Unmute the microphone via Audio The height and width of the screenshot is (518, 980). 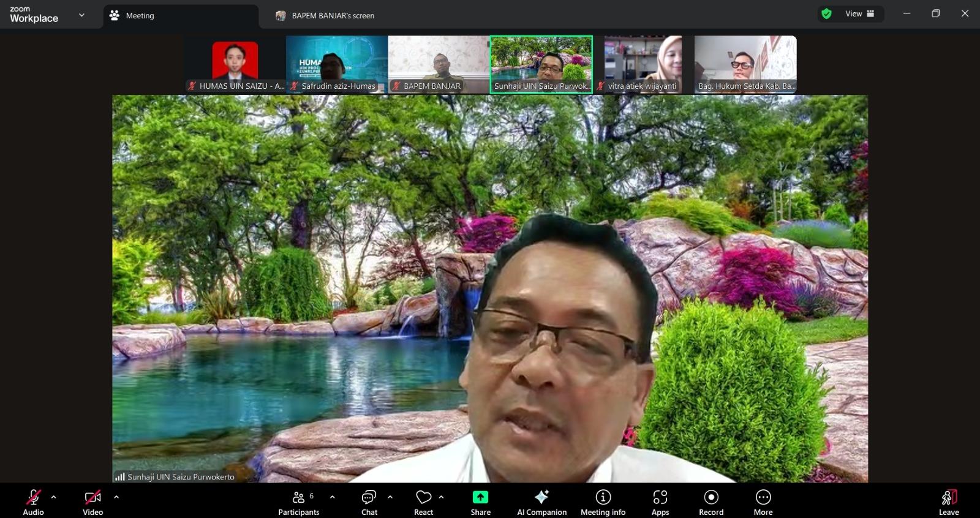tap(33, 501)
